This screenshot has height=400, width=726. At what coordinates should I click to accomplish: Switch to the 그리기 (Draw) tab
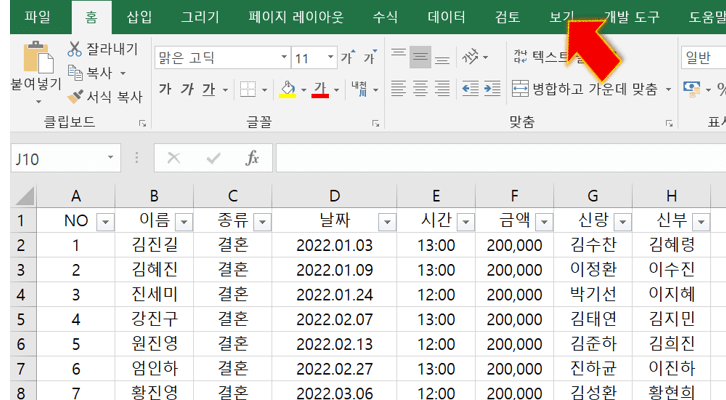[x=200, y=17]
